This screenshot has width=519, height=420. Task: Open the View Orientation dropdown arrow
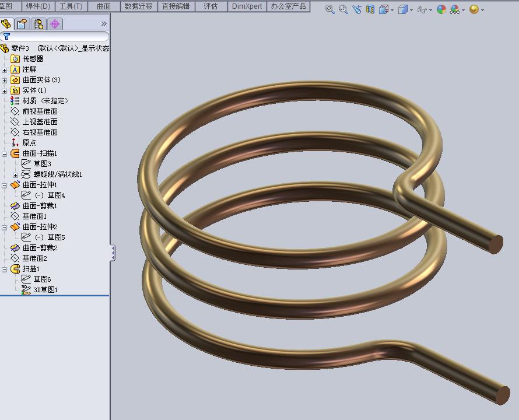(392, 10)
